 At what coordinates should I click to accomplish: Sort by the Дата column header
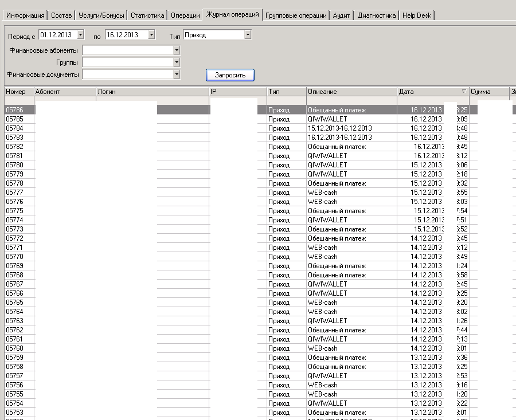(x=427, y=92)
